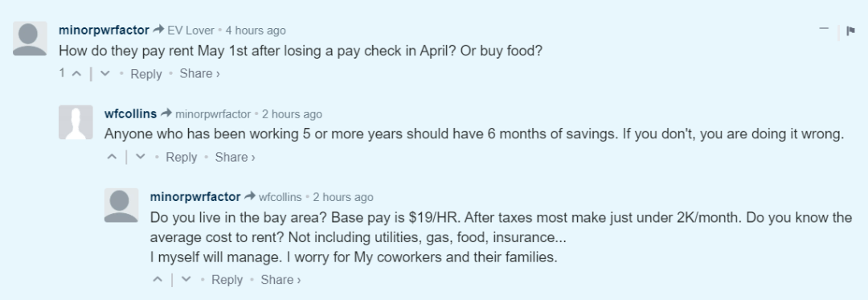This screenshot has height=300, width=868.
Task: Reply to minorpwrfactor's top comment
Action: coord(146,74)
